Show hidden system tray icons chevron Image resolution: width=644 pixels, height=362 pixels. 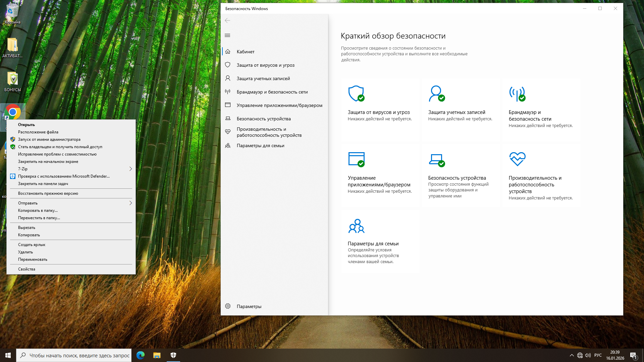tap(572, 355)
